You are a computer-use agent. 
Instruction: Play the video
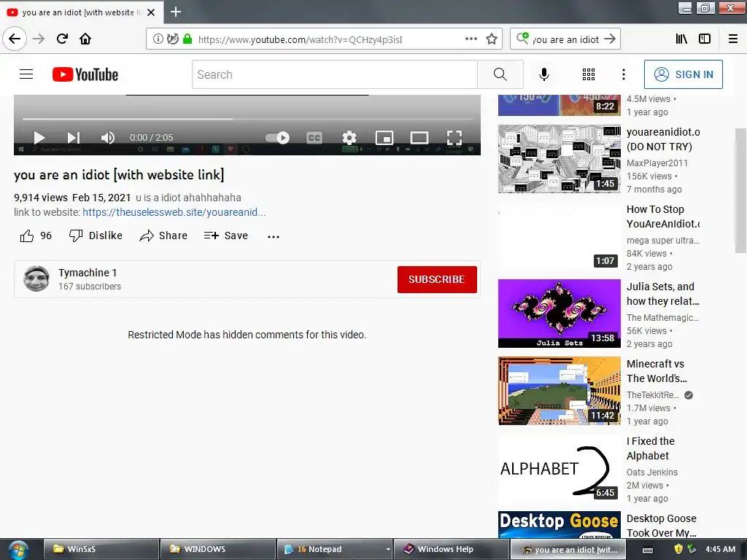pos(39,138)
